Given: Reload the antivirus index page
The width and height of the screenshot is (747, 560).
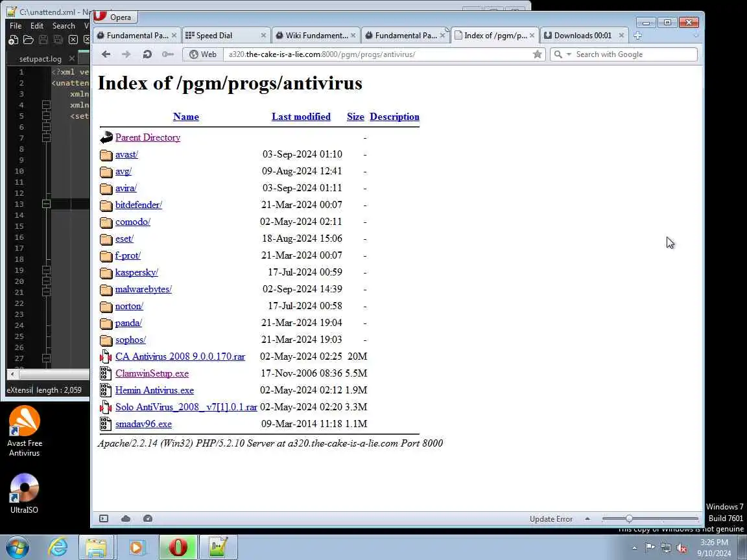Looking at the screenshot, I should click(x=147, y=54).
